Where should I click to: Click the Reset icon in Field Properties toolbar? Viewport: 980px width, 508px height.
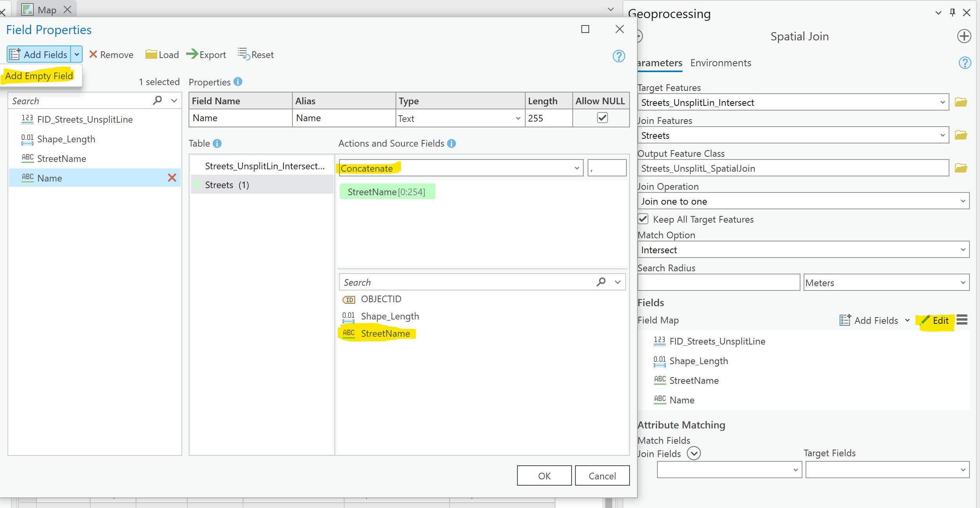244,54
